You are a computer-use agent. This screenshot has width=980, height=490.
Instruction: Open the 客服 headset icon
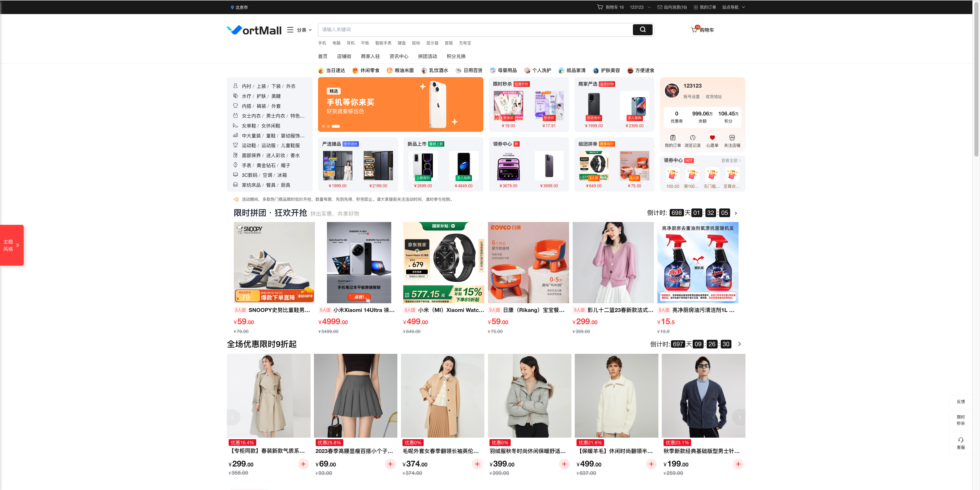(x=961, y=440)
